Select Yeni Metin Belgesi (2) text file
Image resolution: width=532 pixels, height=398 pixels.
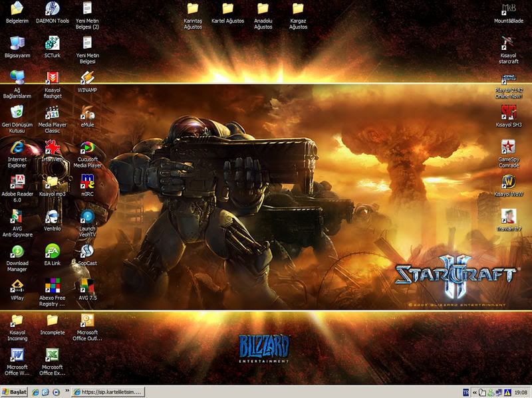[87, 15]
